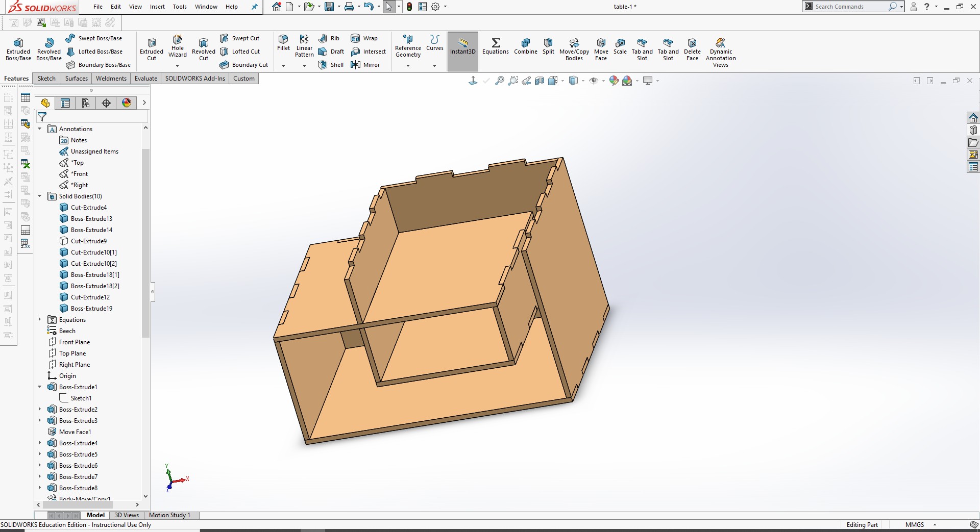Collapse the Solid Bodies(10) folder
Screen dimensions: 980x532
pos(40,196)
